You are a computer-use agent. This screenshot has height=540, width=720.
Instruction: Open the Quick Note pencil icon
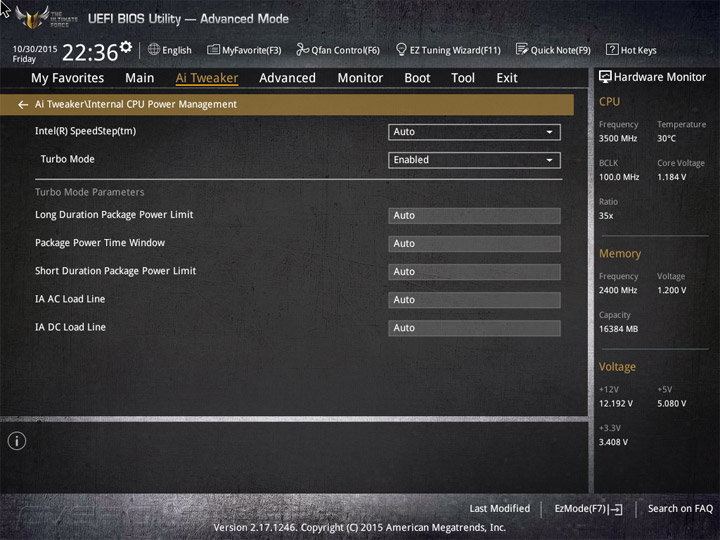point(522,49)
